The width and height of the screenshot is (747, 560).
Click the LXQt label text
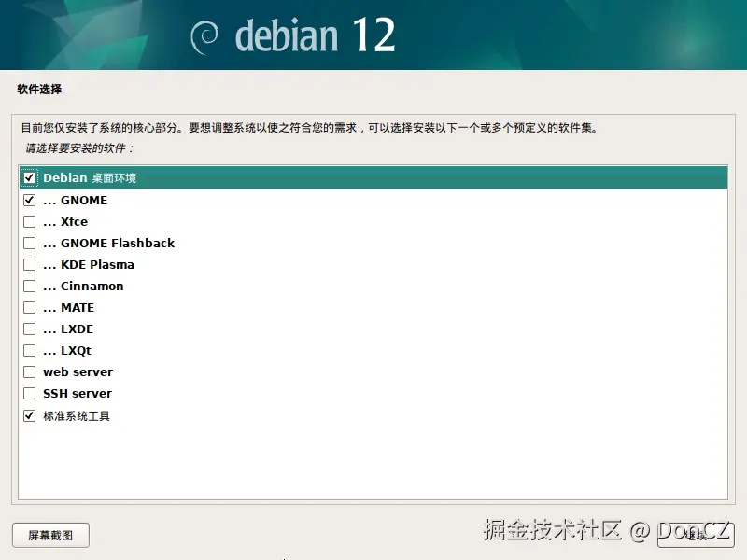(x=76, y=351)
